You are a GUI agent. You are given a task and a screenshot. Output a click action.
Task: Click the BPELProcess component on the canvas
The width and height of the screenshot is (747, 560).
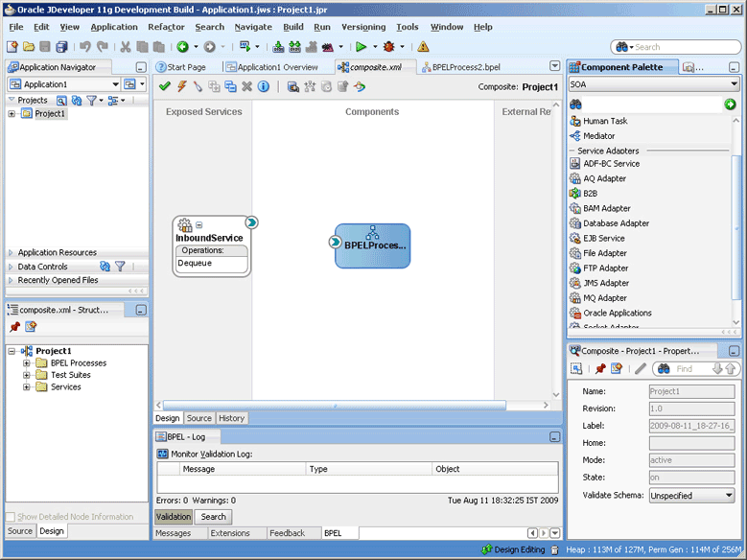click(372, 245)
